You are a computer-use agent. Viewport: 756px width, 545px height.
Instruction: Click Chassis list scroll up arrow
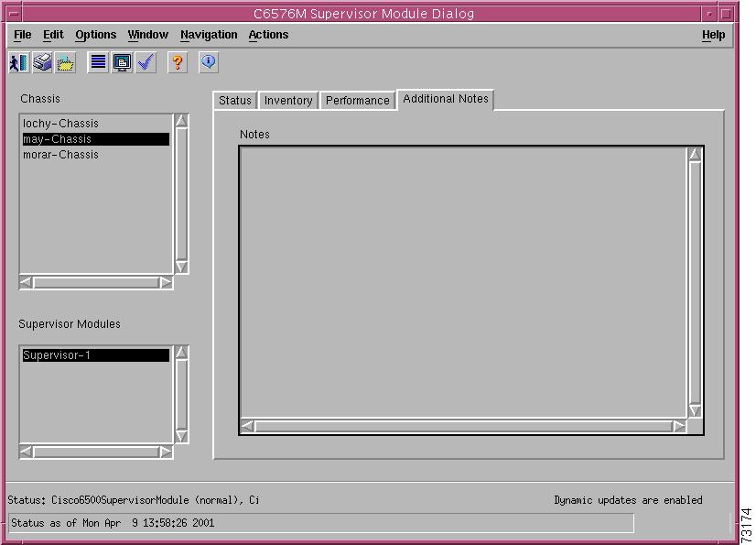[181, 120]
